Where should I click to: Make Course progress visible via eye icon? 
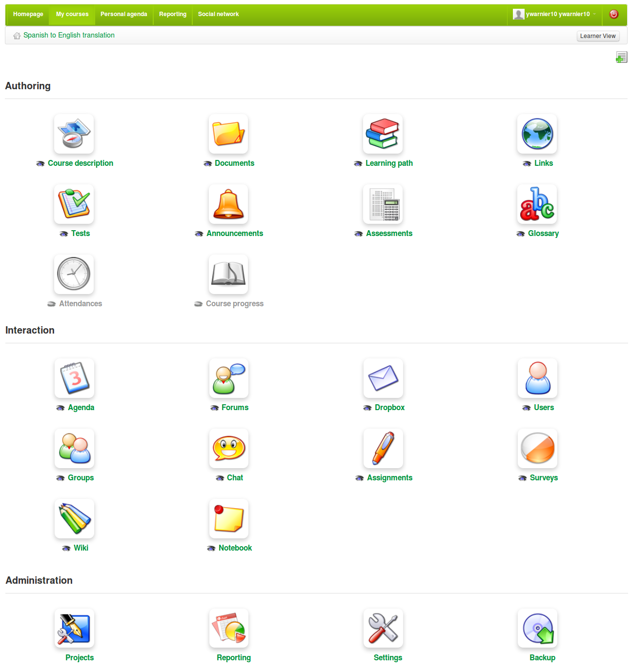pos(198,304)
